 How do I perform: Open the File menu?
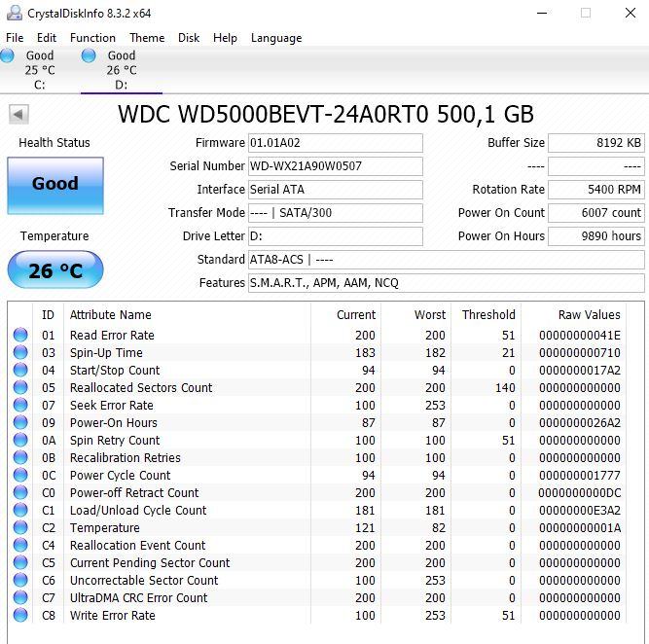[15, 38]
